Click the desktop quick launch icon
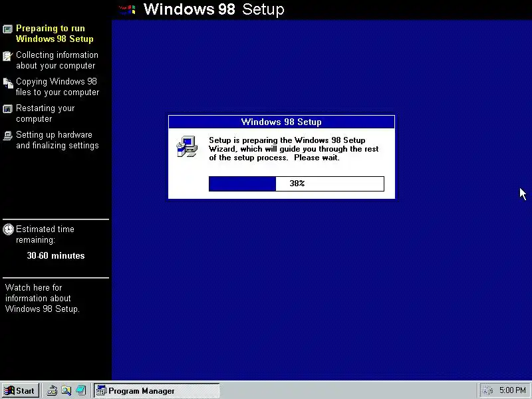This screenshot has width=532, height=399. 80,390
